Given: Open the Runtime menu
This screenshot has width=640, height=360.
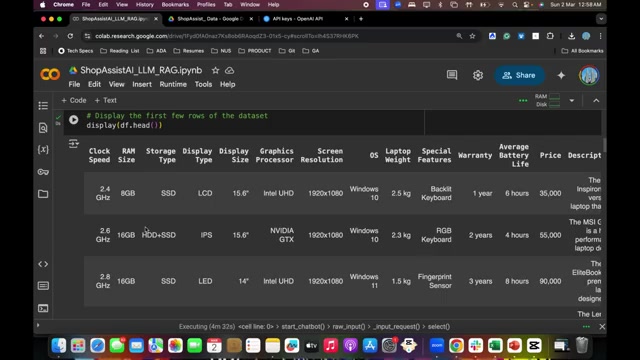Looking at the screenshot, I should coord(173,84).
